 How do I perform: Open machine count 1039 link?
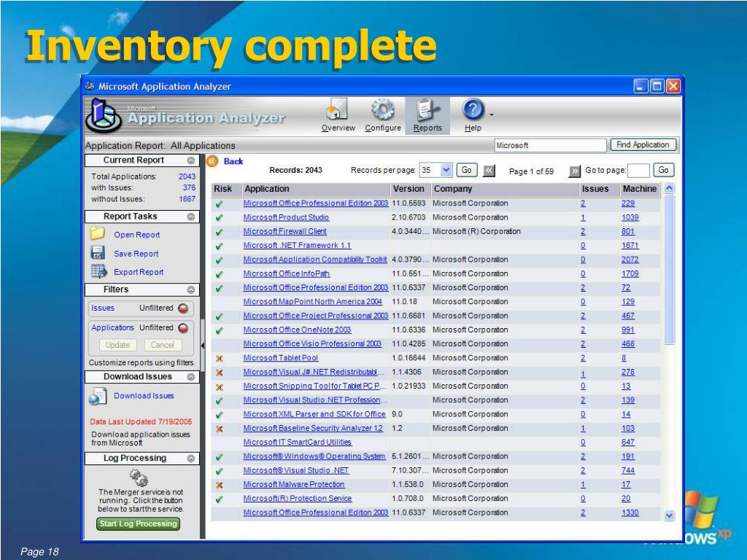coord(630,217)
